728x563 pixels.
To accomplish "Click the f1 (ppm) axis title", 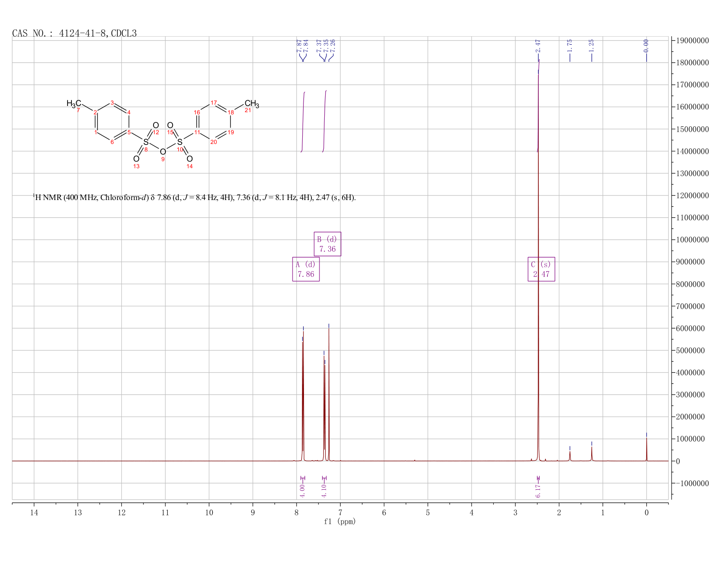I will 340,521.
